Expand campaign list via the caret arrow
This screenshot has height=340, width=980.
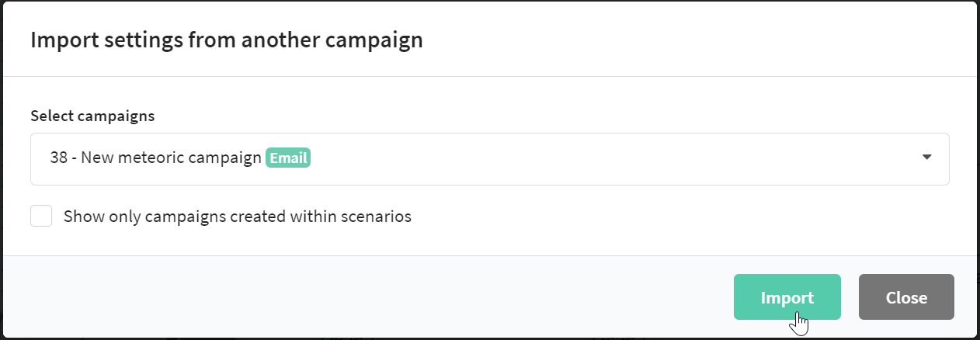pyautogui.click(x=926, y=157)
